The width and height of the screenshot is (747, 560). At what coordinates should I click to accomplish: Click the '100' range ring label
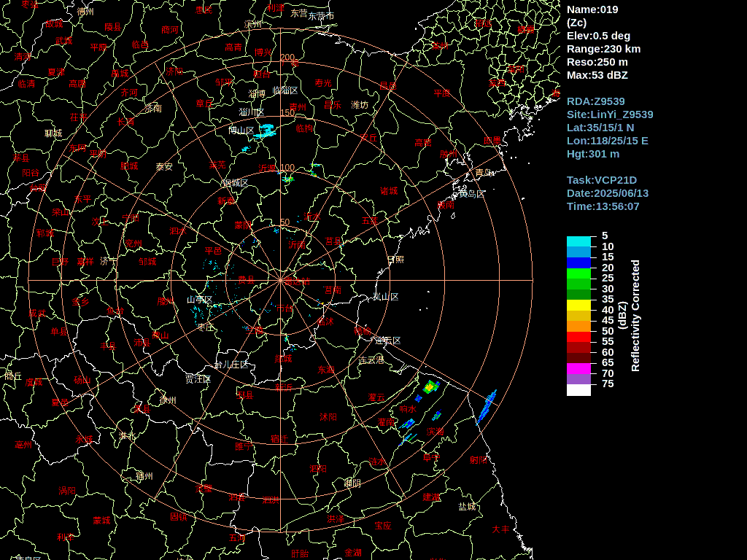coord(287,168)
